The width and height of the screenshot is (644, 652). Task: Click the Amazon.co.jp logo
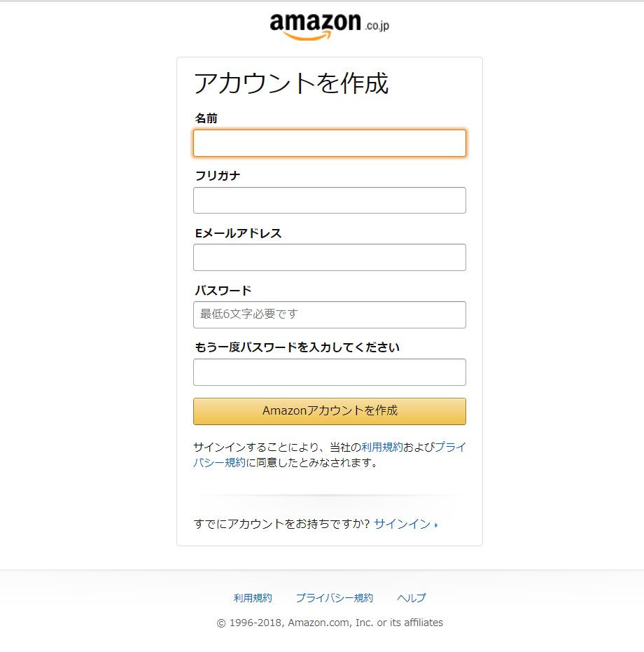(329, 27)
